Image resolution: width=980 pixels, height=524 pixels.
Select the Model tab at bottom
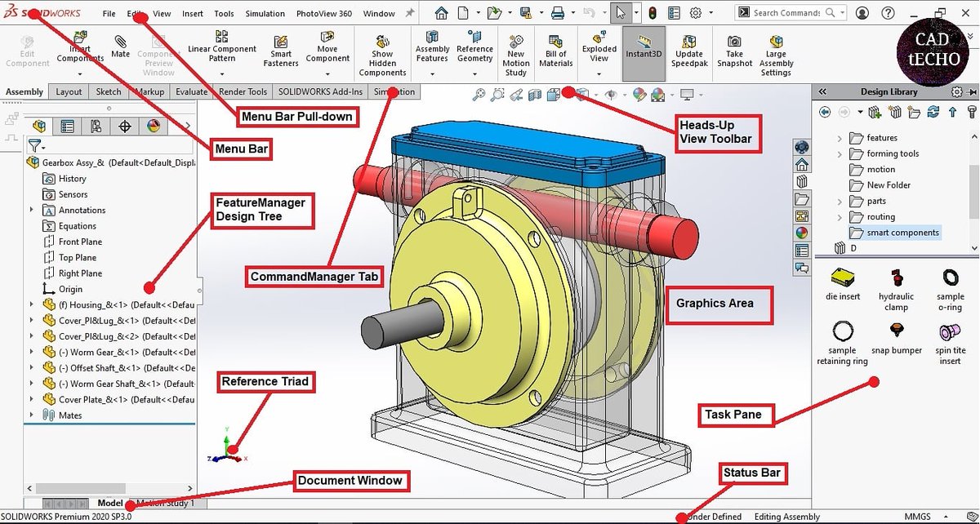click(x=109, y=504)
